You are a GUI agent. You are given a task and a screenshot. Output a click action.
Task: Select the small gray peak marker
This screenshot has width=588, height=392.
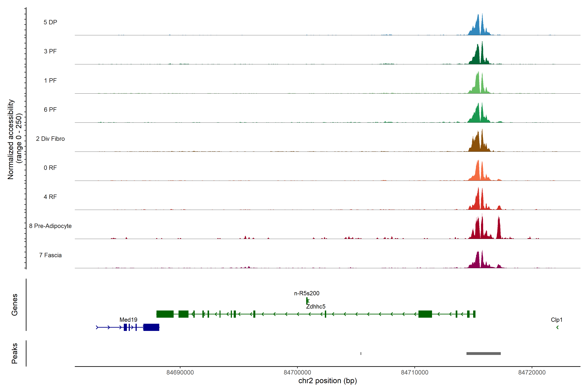[361, 353]
